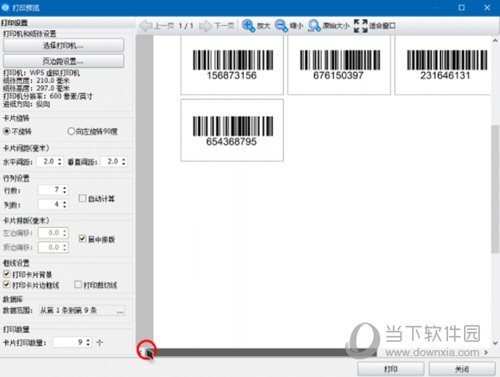Viewport: 500px width, 377px height.
Task: Select barcode card 654368795
Action: pos(232,130)
